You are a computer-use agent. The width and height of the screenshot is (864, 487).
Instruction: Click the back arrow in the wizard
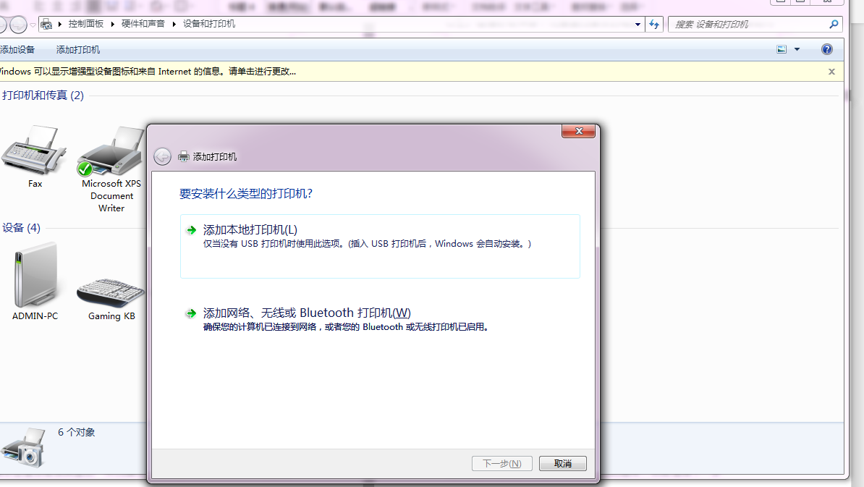[162, 156]
